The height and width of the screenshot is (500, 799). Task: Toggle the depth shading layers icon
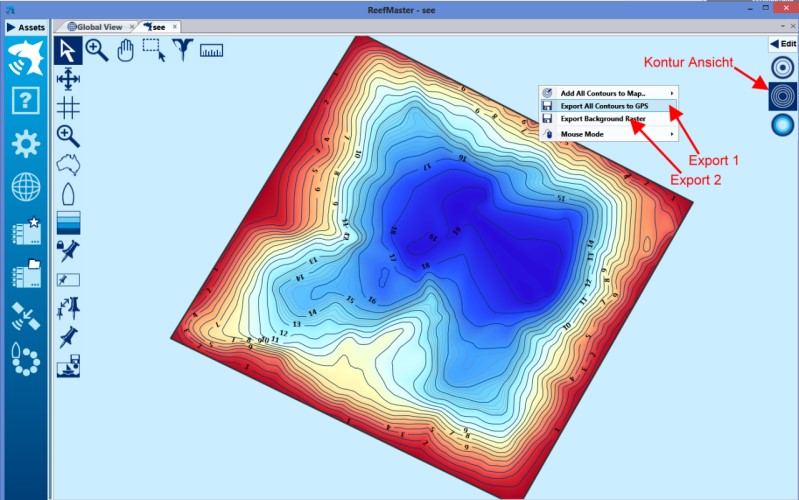(x=69, y=222)
